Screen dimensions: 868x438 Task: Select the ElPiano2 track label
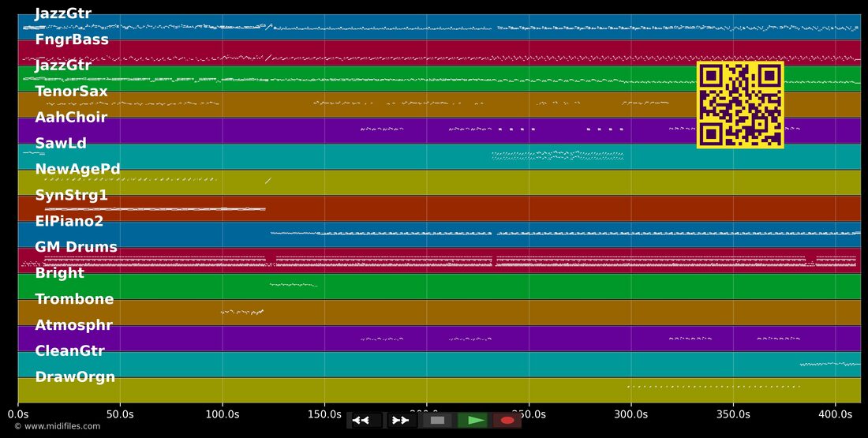[x=69, y=221]
